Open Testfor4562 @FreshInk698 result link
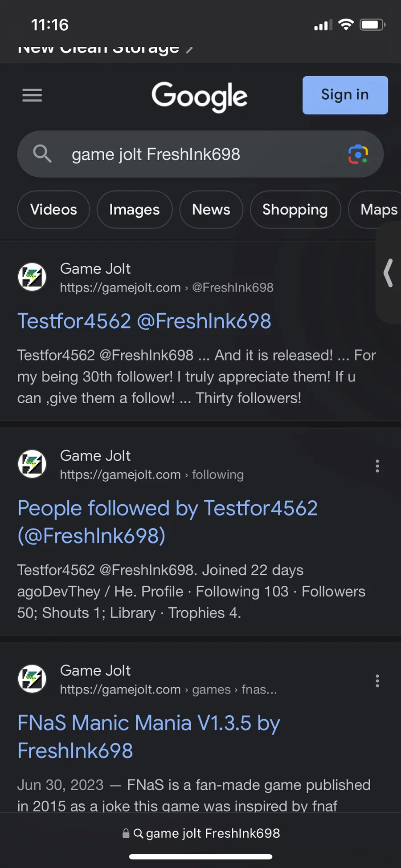401x868 pixels. click(144, 321)
